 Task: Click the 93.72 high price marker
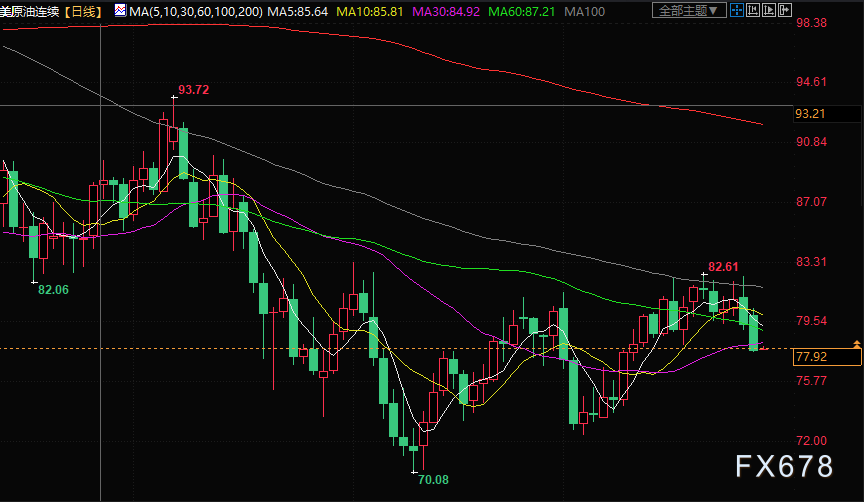[193, 90]
